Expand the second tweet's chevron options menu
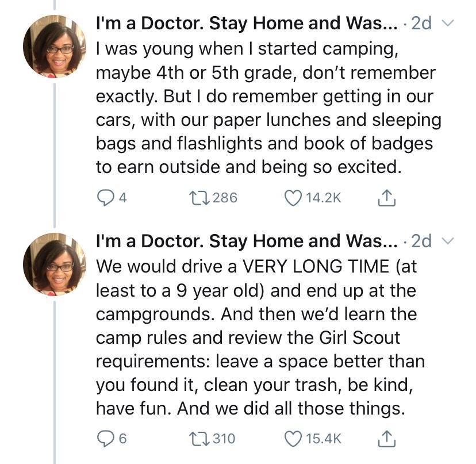Image resolution: width=476 pixels, height=464 pixels. point(450,241)
